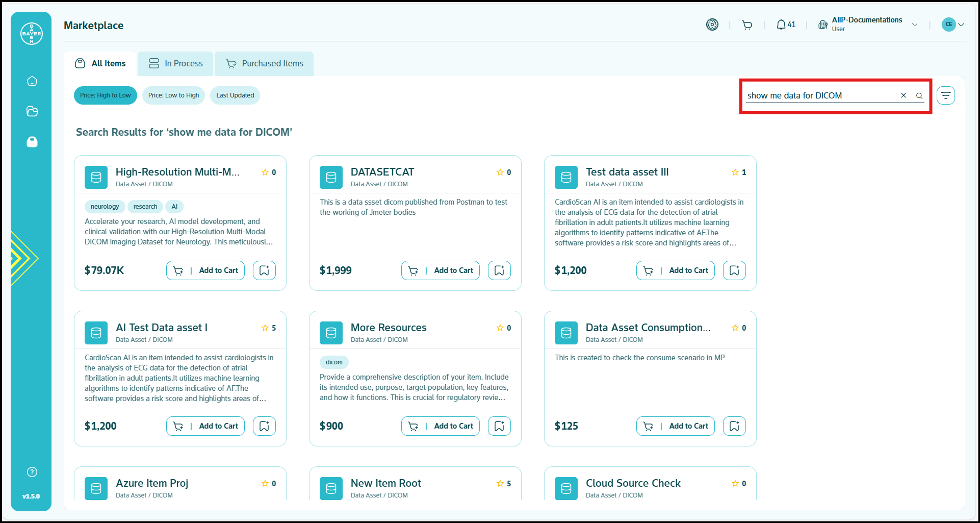Sort by Price: Low to High

click(173, 95)
